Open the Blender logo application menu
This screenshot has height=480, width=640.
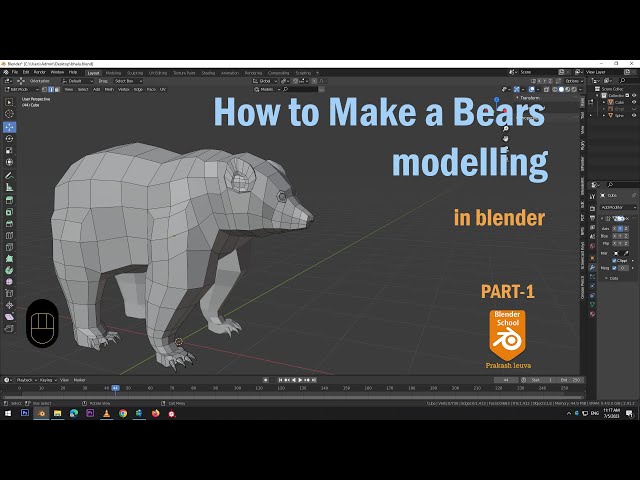pos(6,72)
